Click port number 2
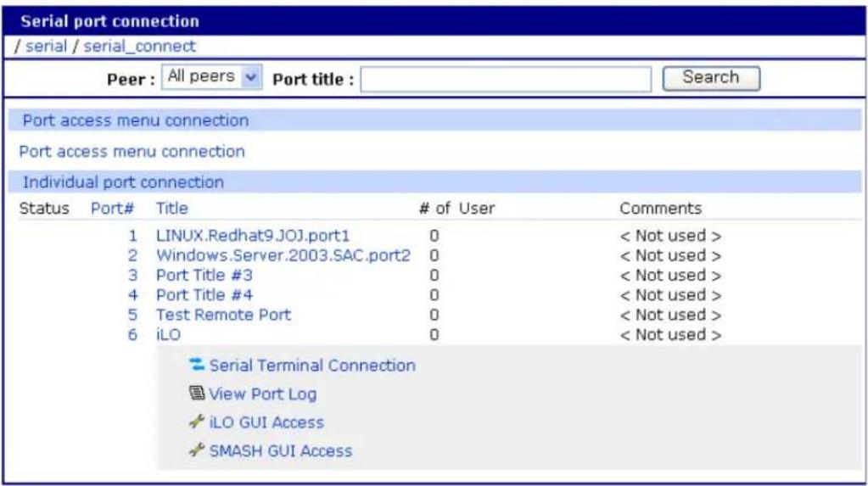The height and width of the screenshot is (486, 868). click(x=133, y=255)
